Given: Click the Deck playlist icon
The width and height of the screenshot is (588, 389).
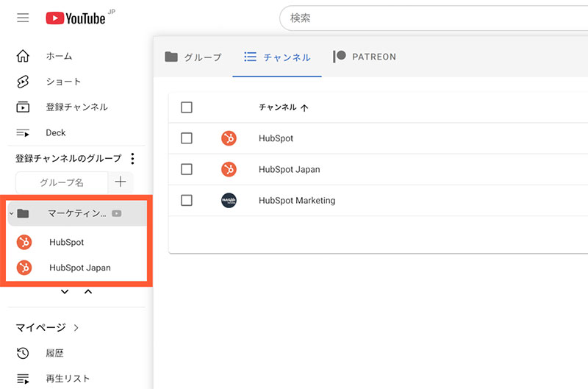Looking at the screenshot, I should point(23,133).
